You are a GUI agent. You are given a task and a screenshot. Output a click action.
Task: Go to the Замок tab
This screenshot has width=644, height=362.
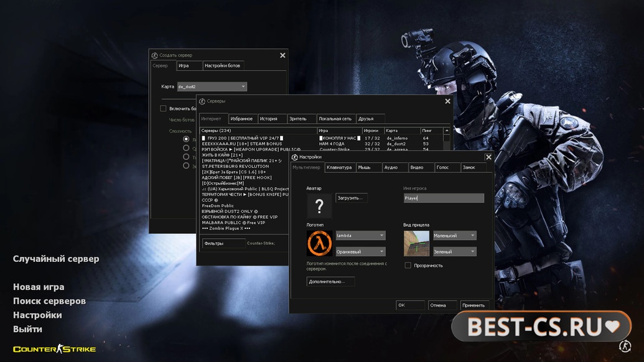[x=473, y=167]
